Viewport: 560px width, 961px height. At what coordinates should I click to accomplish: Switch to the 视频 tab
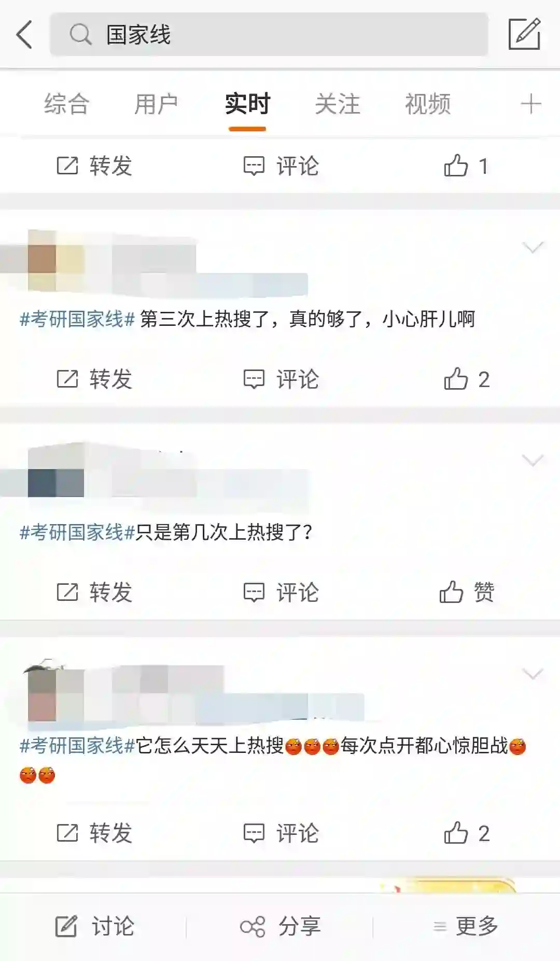[x=427, y=104]
